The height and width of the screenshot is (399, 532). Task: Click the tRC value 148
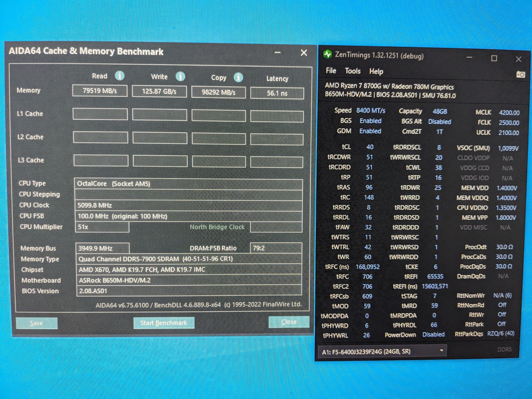(x=369, y=197)
